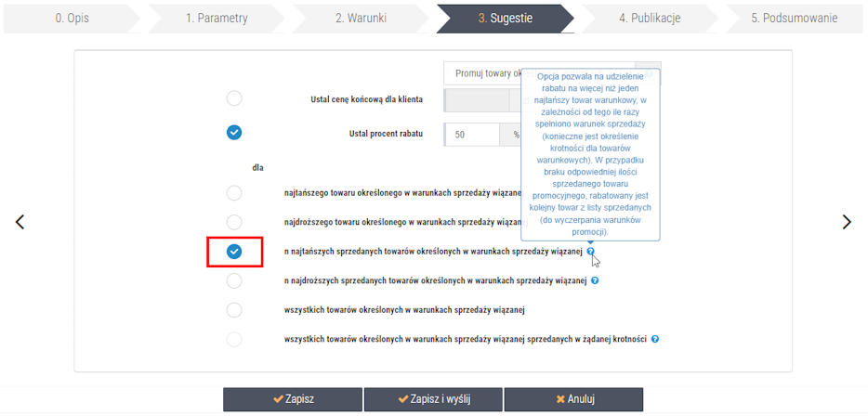The width and height of the screenshot is (868, 416).
Task: Click the Zapisz button
Action: [293, 399]
